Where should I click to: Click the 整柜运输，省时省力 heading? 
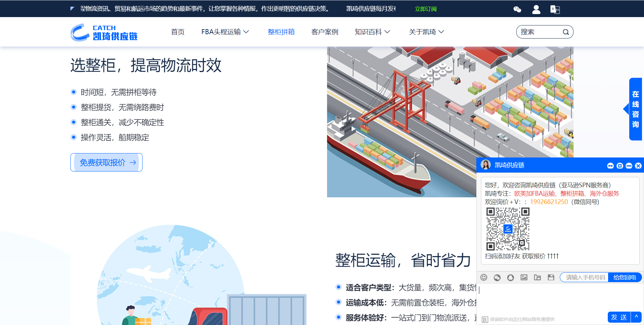coord(403,260)
